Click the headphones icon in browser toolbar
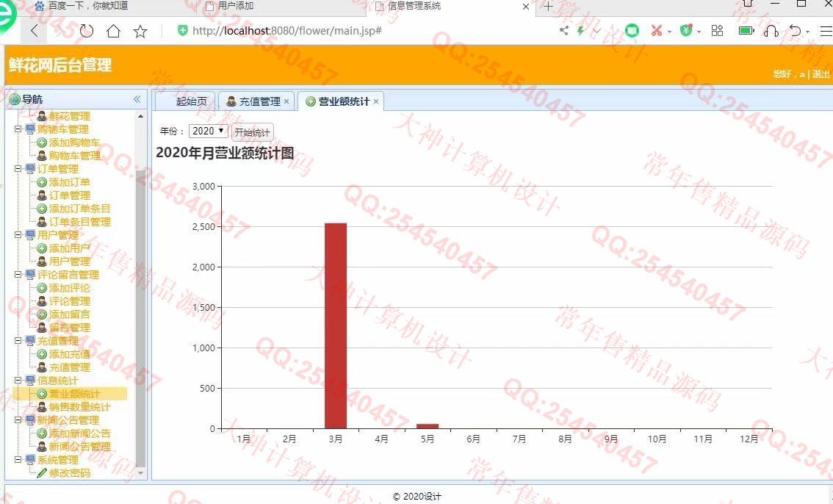Viewport: 833px width, 504px height. [x=771, y=31]
